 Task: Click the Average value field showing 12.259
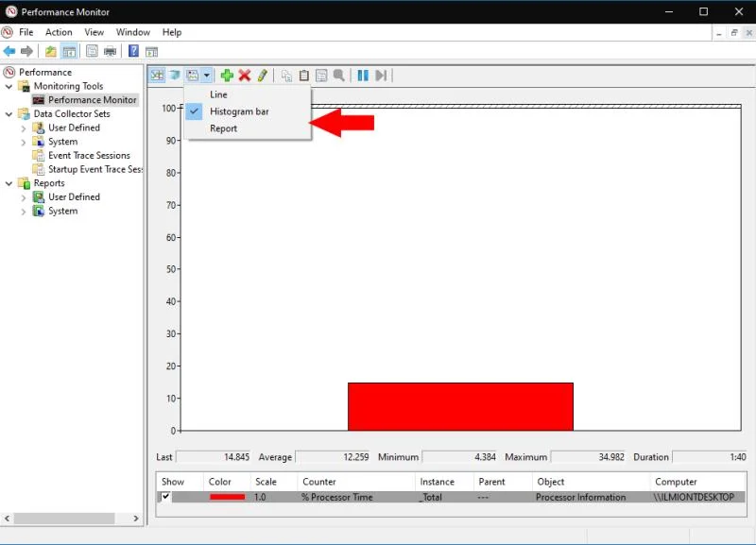(333, 457)
